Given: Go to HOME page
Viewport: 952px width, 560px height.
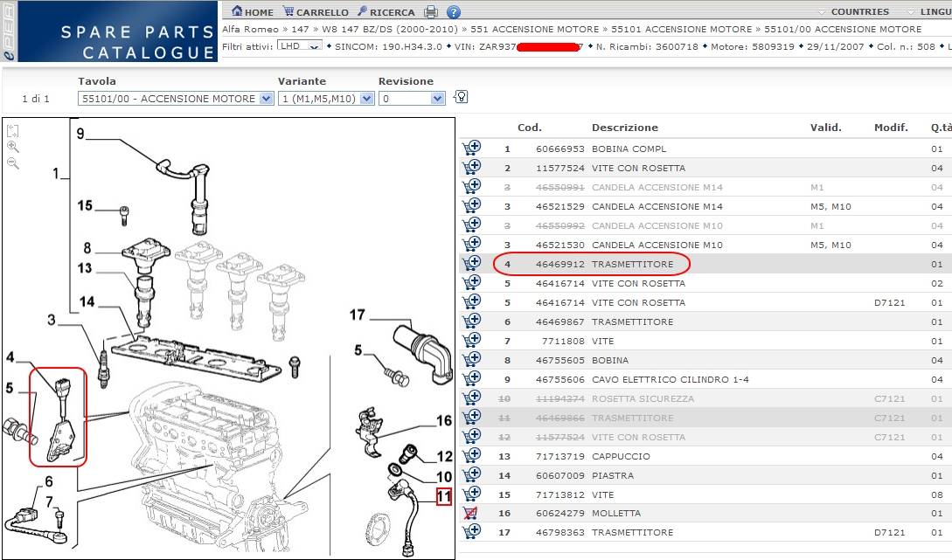Looking at the screenshot, I should pos(253,11).
